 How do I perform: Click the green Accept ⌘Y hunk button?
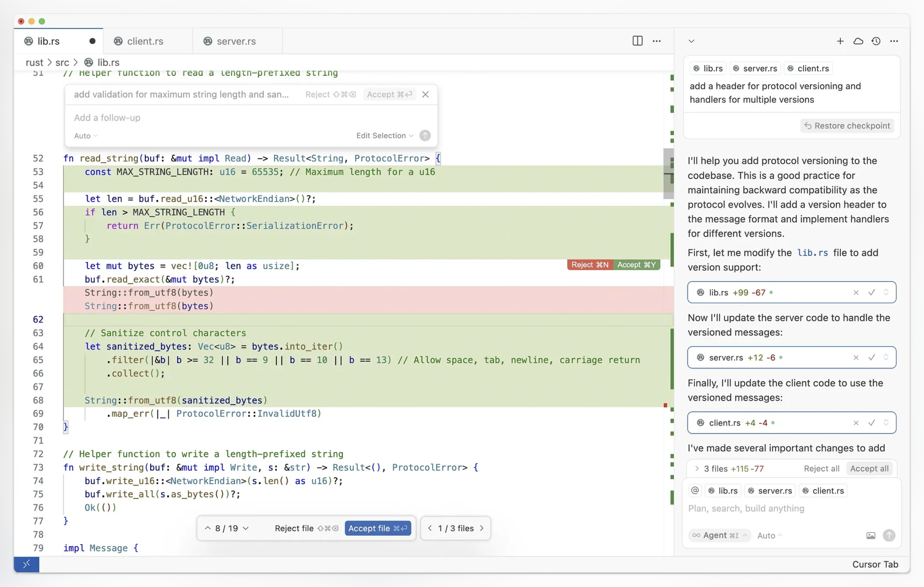(636, 265)
